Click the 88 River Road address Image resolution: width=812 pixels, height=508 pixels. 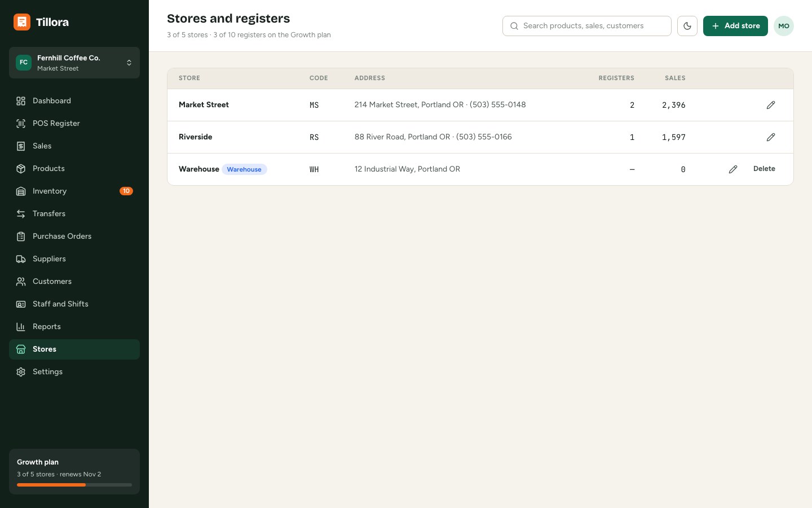(x=433, y=137)
